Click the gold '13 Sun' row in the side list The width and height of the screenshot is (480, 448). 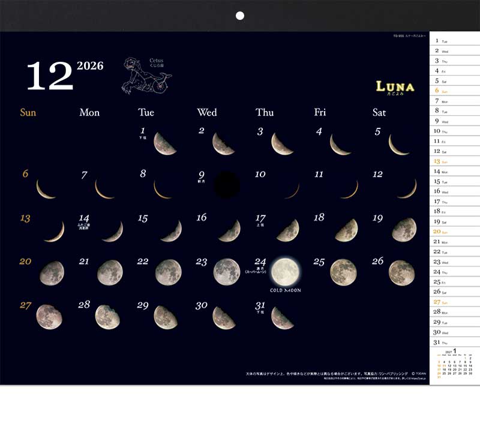[455, 161]
